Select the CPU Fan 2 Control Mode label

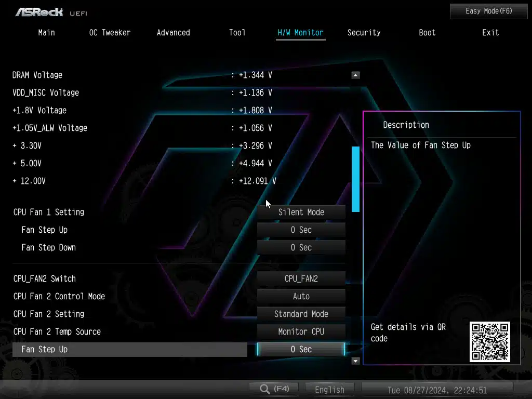tap(59, 297)
